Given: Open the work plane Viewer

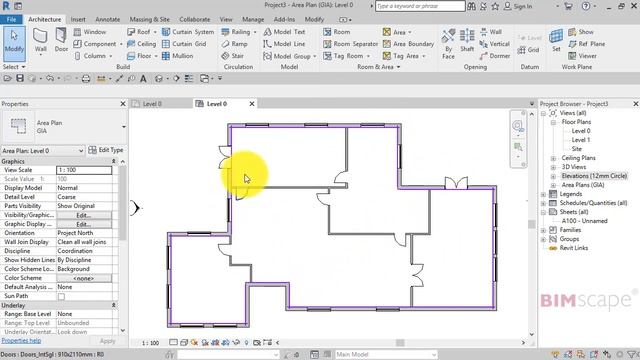Looking at the screenshot, I should click(582, 56).
